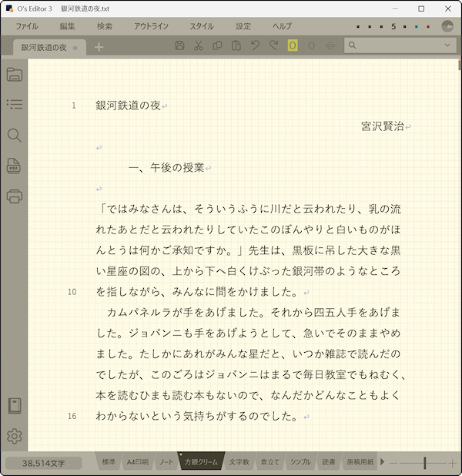Click the printer icon in sidebar
Viewport: 462px width, 476px height.
tap(14, 196)
